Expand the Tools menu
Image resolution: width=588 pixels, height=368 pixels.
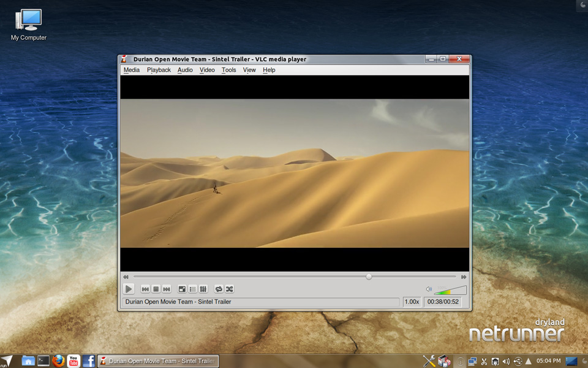pyautogui.click(x=228, y=70)
